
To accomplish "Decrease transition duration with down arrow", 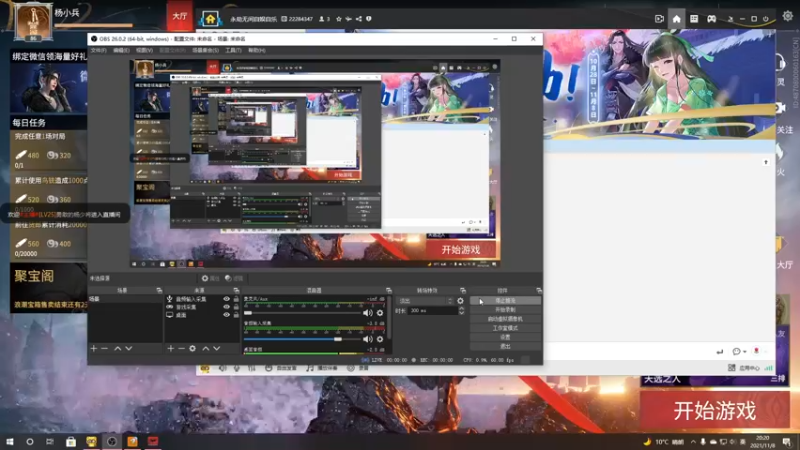I will [461, 313].
